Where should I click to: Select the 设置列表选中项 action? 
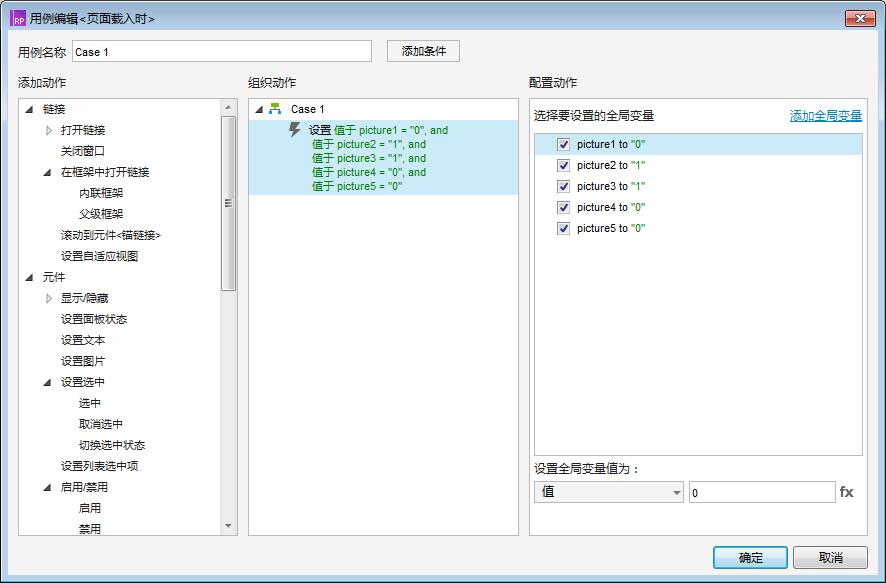99,465
